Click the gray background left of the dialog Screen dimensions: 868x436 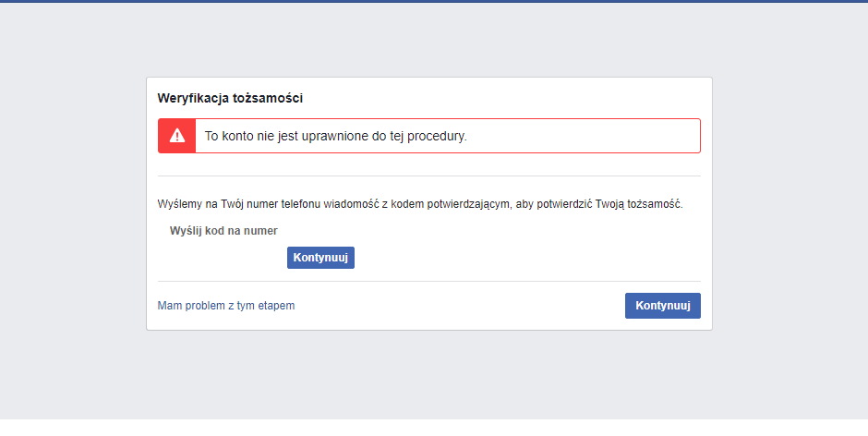(x=72, y=203)
